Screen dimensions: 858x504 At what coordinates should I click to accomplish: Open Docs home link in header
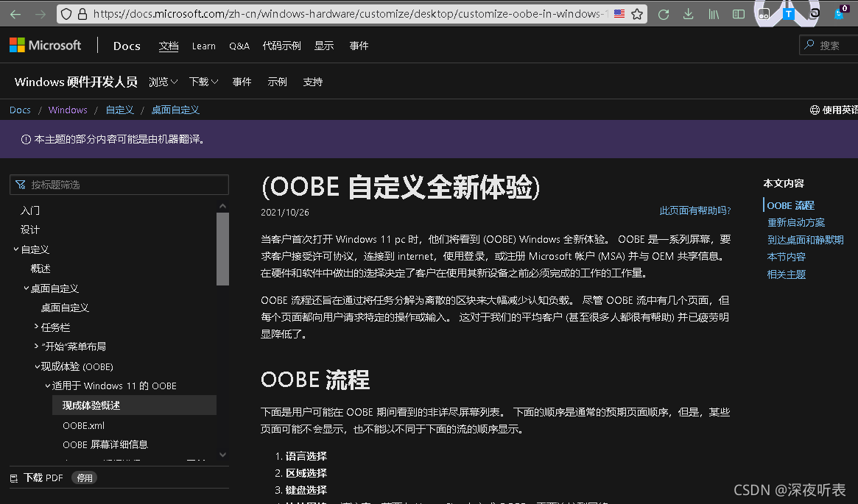click(127, 46)
